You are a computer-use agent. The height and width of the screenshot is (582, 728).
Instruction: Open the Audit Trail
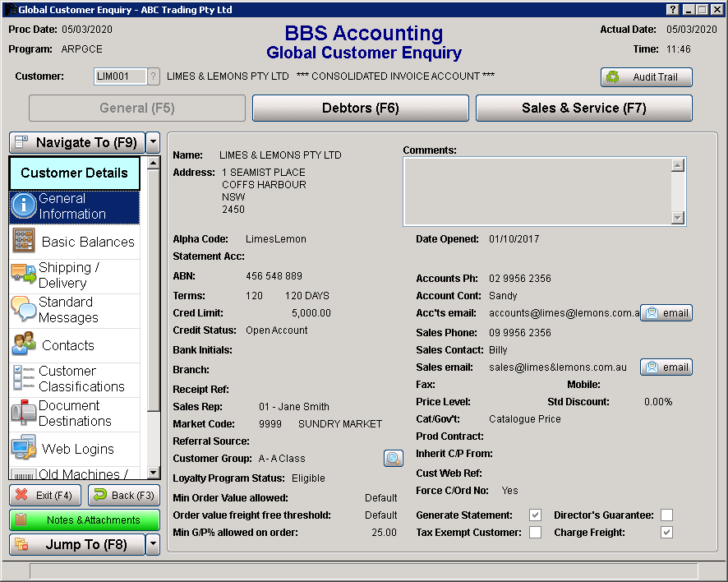(646, 77)
